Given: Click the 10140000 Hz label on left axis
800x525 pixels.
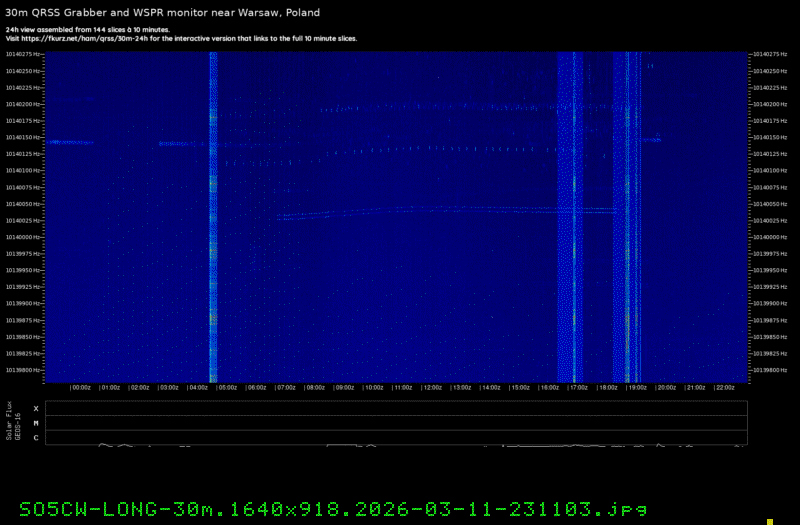Looking at the screenshot, I should click(24, 237).
